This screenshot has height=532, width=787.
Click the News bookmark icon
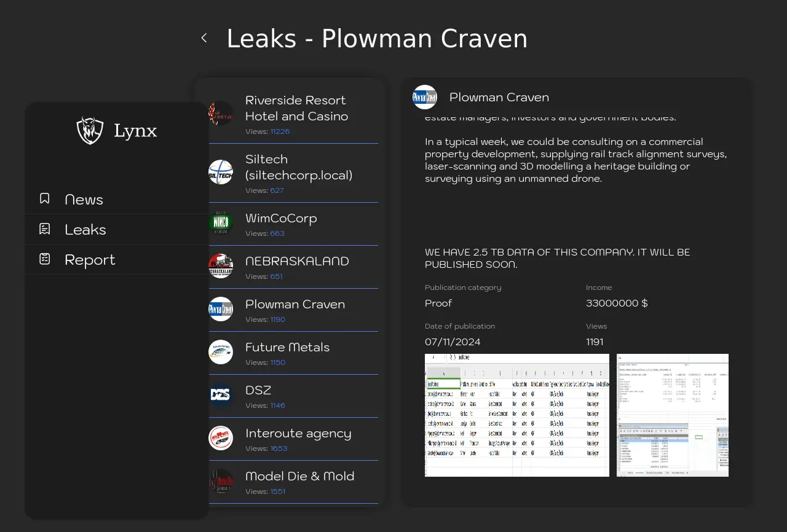45,198
